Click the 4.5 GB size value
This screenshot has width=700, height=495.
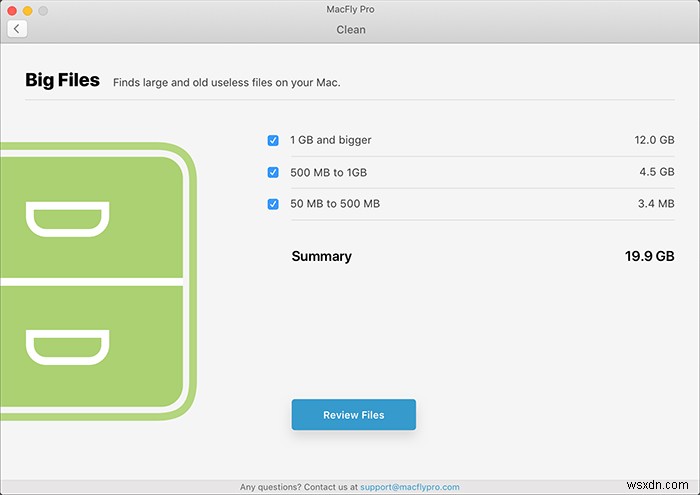[657, 172]
